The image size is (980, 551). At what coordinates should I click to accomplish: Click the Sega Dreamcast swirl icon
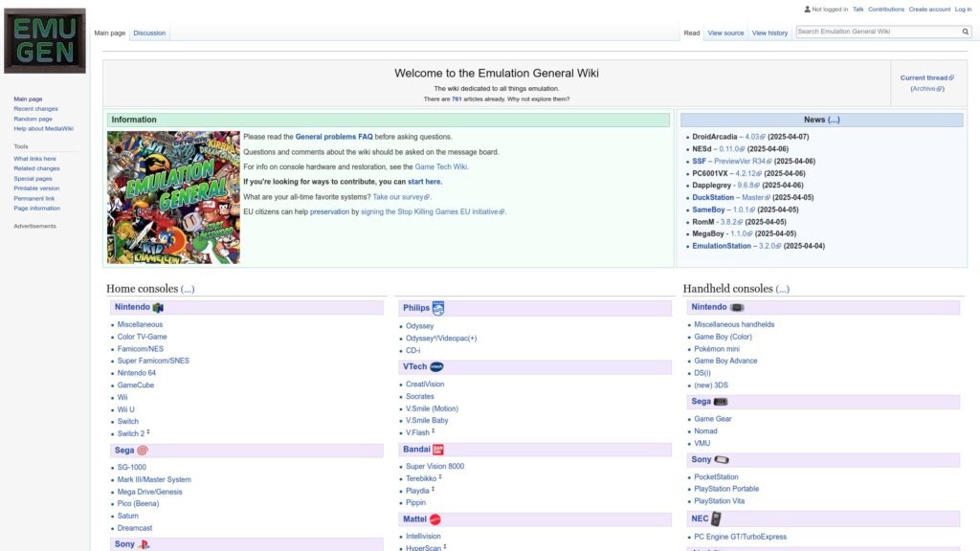pos(143,451)
